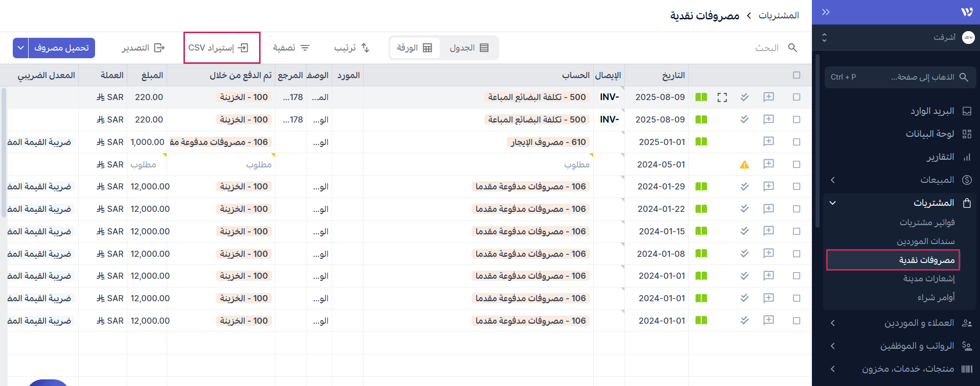Open فواتير مشتريات in sidebar menu

tap(927, 223)
